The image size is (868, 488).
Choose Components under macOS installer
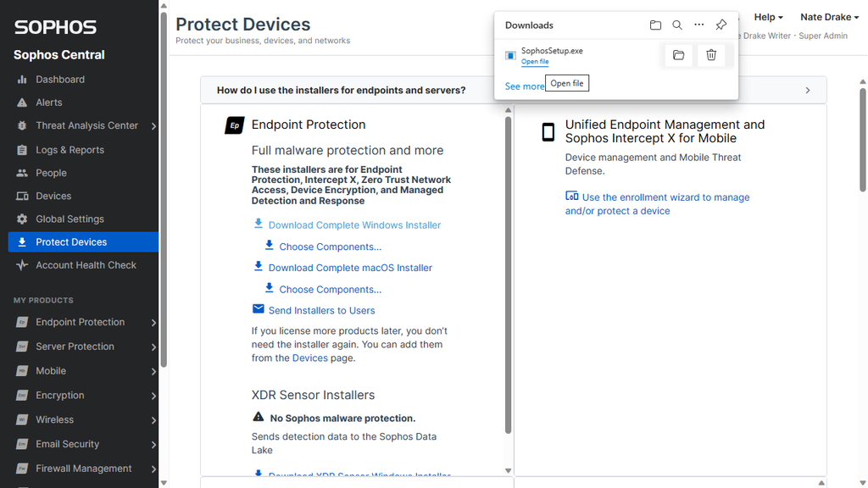click(330, 290)
